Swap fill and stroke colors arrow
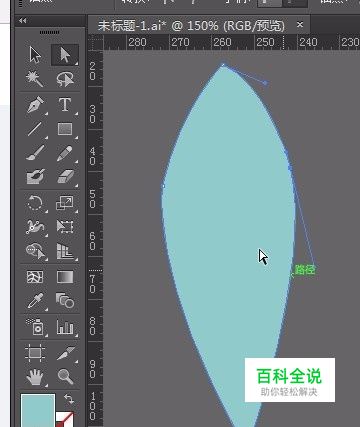Image resolution: width=360 pixels, height=427 pixels. [69, 399]
